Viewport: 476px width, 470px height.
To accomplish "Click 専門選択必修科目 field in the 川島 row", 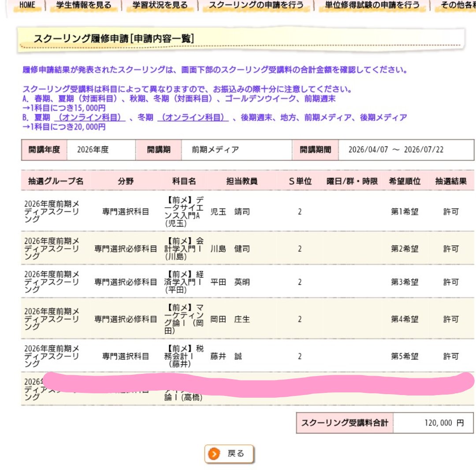I will coord(126,249).
